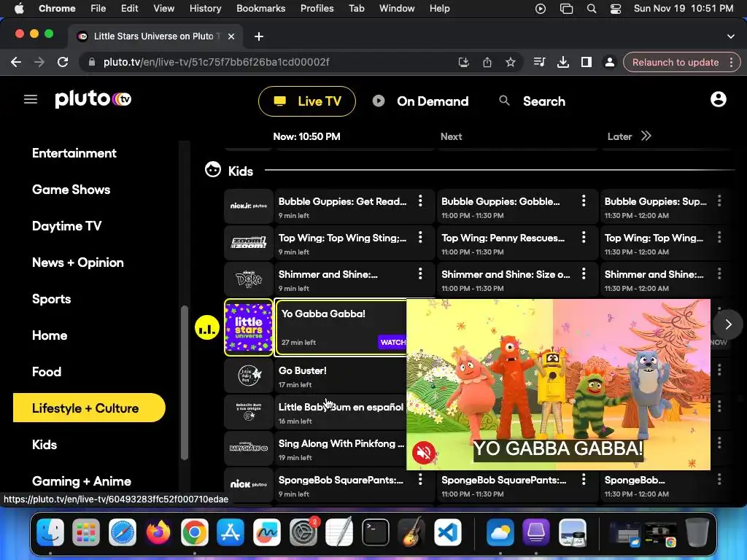
Task: Open the Dora TV channel logo
Action: tap(249, 279)
